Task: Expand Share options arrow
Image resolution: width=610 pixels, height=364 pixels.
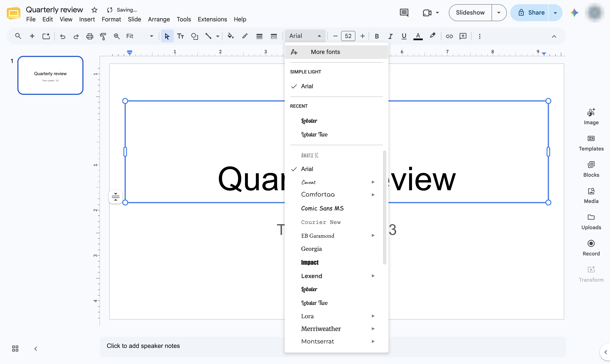Action: click(555, 13)
